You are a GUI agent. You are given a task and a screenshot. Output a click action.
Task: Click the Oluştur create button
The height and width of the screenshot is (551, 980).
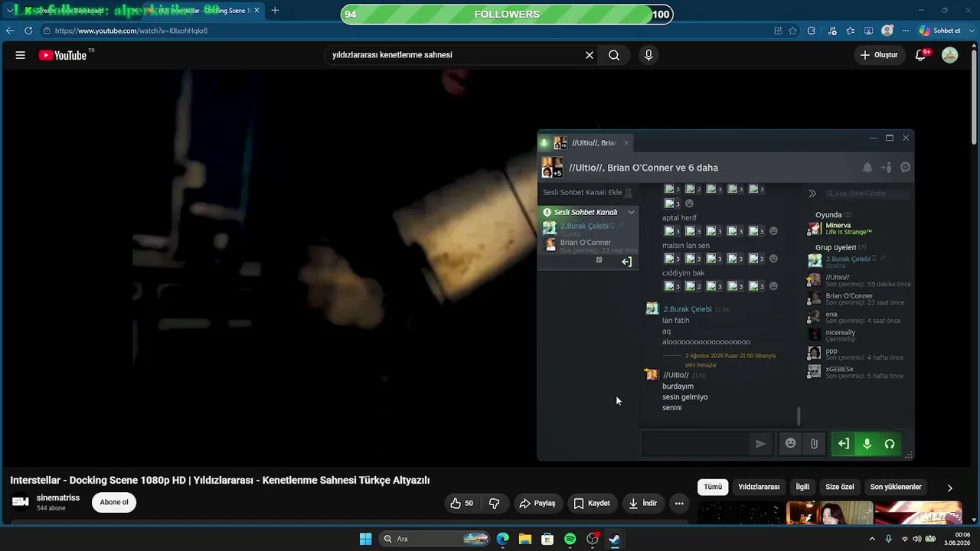tap(878, 55)
